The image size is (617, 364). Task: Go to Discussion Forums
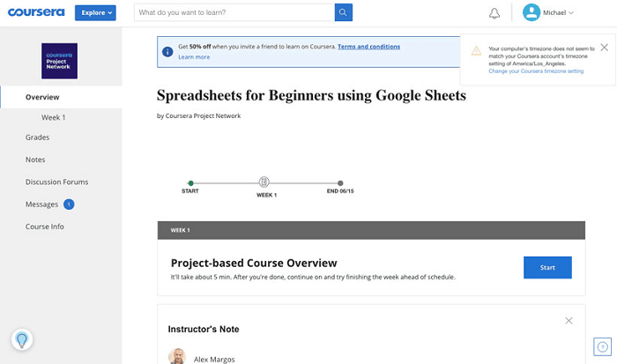pyautogui.click(x=56, y=182)
